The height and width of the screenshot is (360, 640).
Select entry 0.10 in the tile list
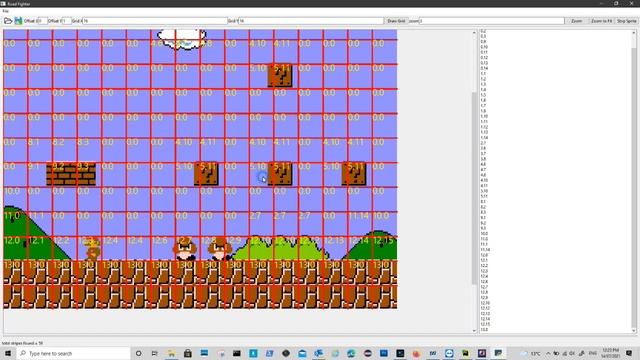click(x=484, y=47)
